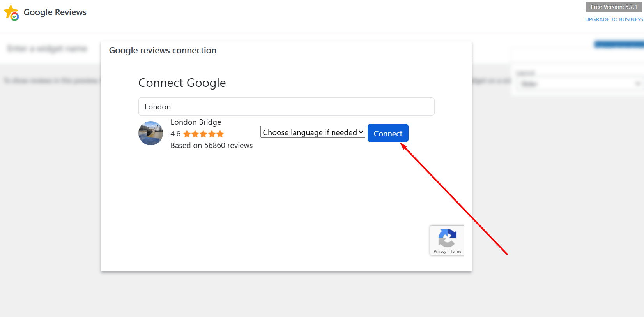Click the Free Version: 5.7.1 badge

pyautogui.click(x=614, y=7)
